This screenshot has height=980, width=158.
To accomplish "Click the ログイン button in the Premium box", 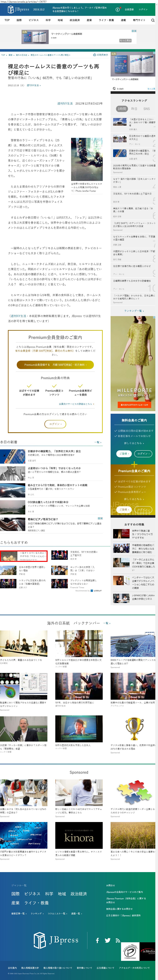I will (x=55, y=424).
